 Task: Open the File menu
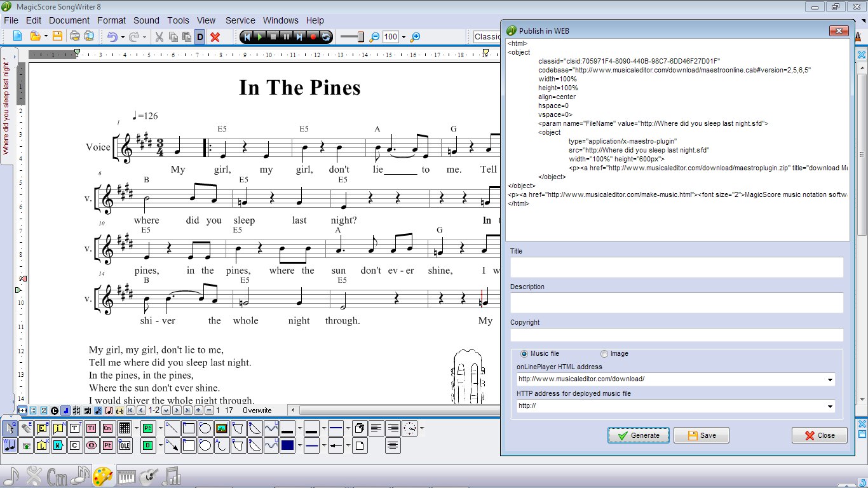click(11, 20)
